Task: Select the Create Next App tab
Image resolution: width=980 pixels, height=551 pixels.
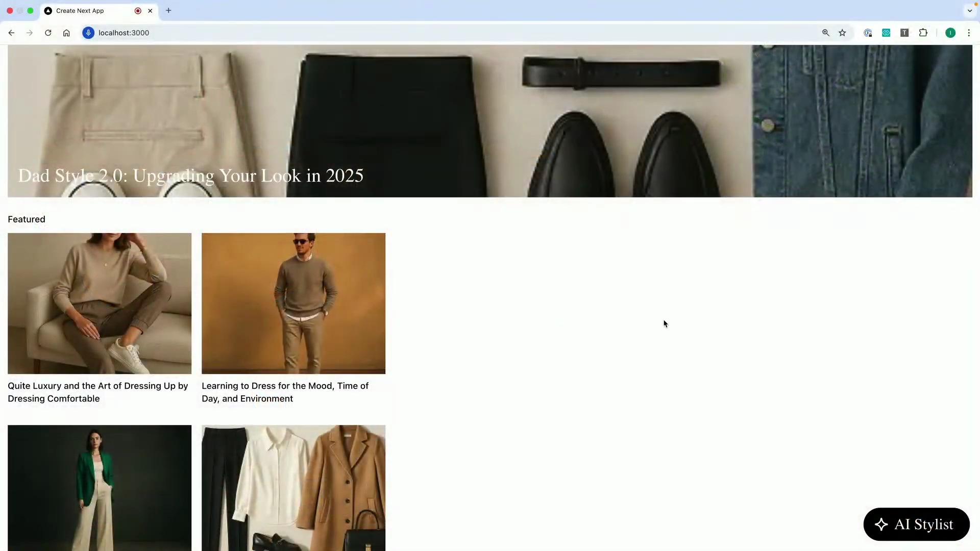Action: (x=100, y=11)
